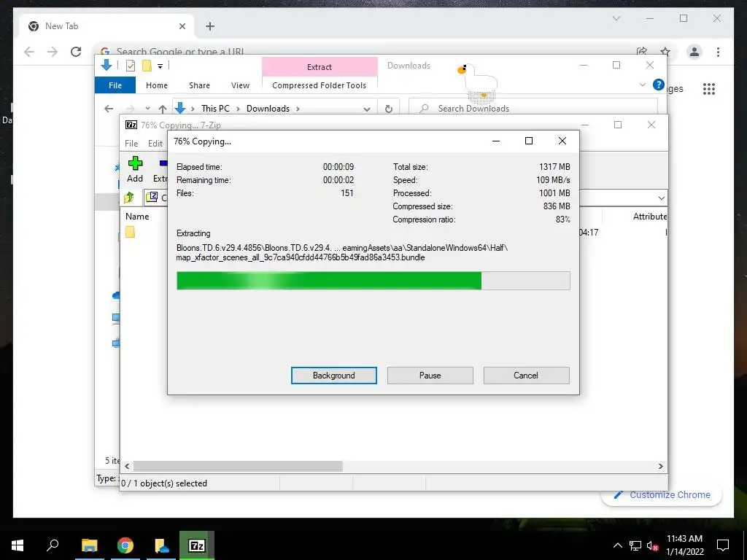Open Customize Quick Access Toolbar dropdown
Screen dimensions: 747x560
(x=160, y=66)
